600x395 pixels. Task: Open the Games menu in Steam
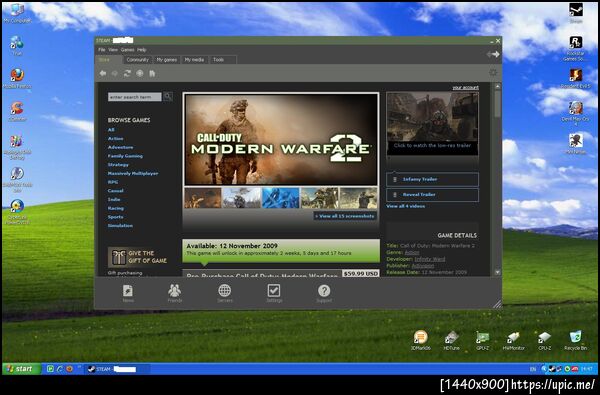(x=127, y=50)
